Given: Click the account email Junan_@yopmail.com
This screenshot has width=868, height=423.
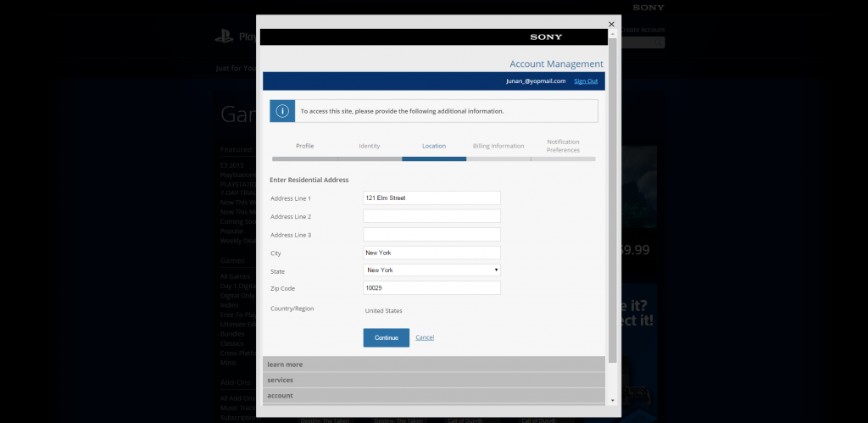Looking at the screenshot, I should click(x=536, y=81).
